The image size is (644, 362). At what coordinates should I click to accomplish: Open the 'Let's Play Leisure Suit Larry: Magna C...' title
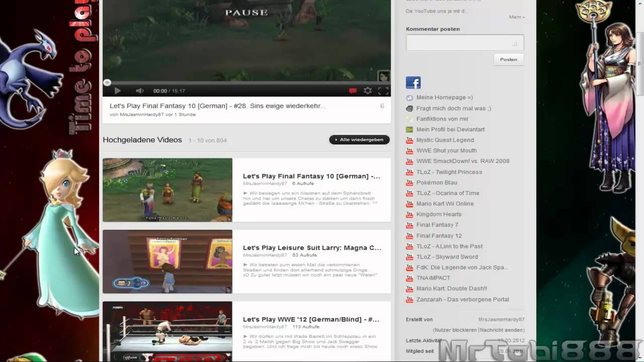[312, 248]
